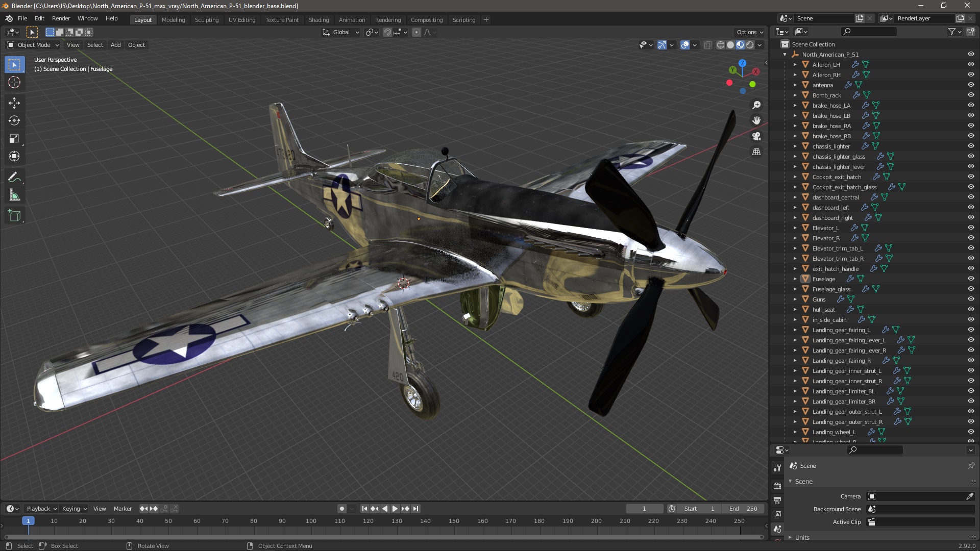Open the File menu
Screen dimensions: 980x551
tap(22, 18)
